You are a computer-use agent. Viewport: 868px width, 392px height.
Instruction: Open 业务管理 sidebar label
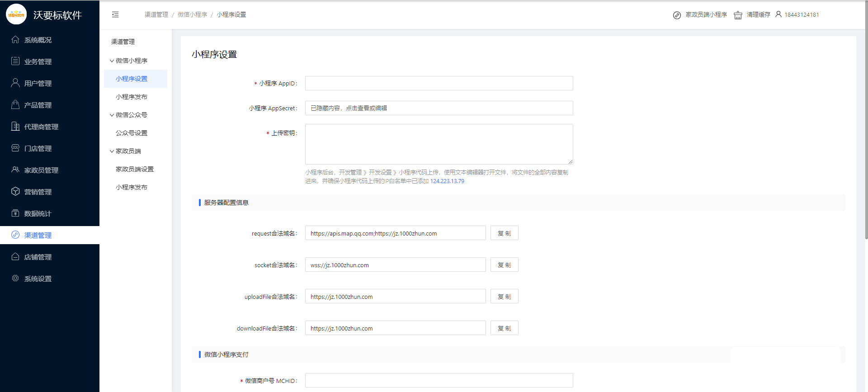click(38, 61)
